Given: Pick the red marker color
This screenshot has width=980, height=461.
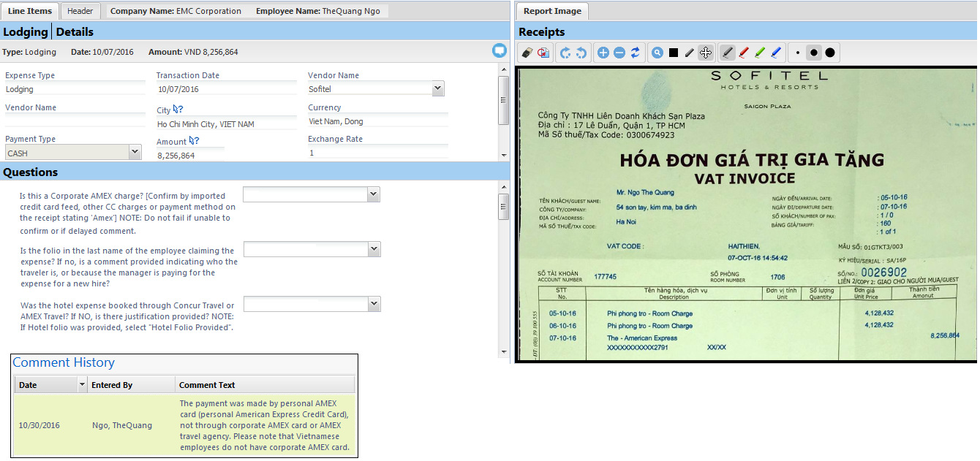Looking at the screenshot, I should click(x=744, y=53).
